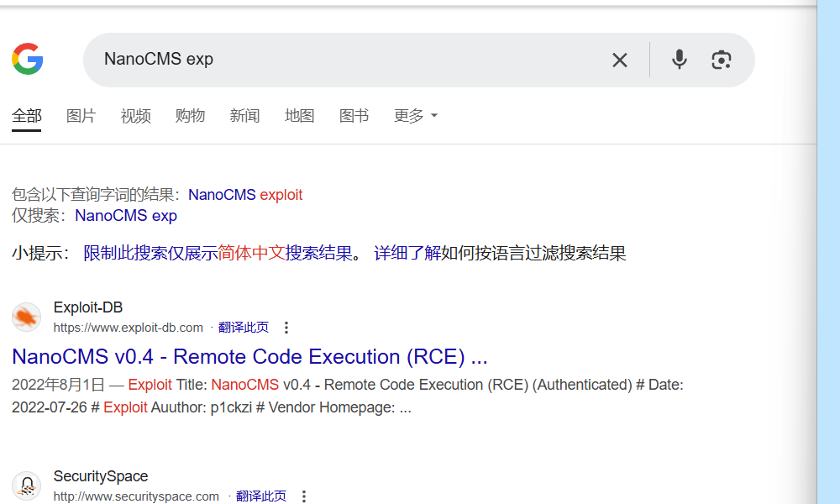Open the NanoCMS exploit suggested query link
The height and width of the screenshot is (504, 840).
click(245, 194)
